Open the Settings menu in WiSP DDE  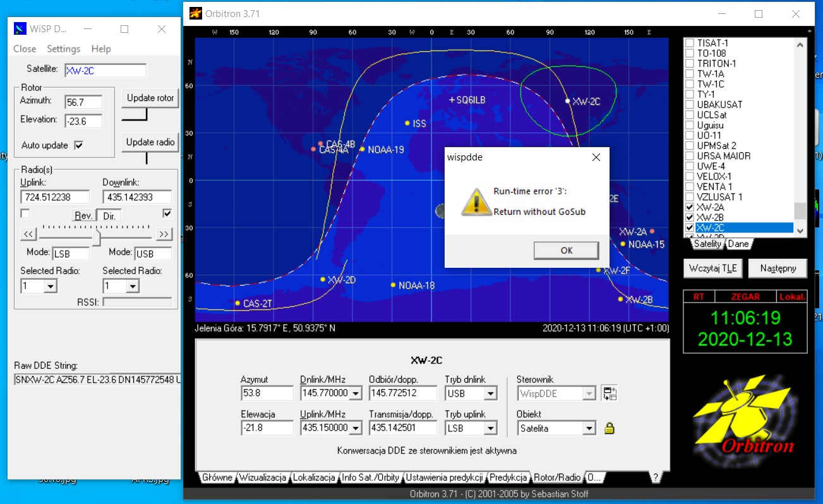point(63,49)
